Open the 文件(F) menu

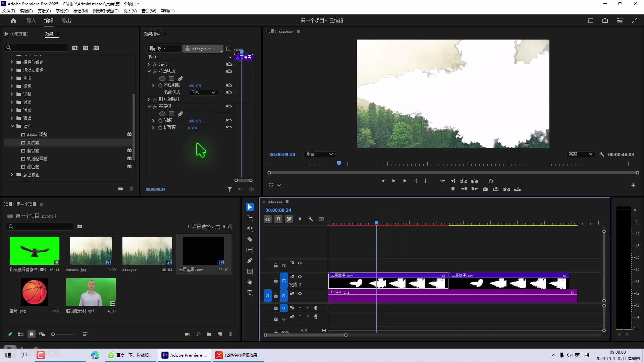point(9,11)
